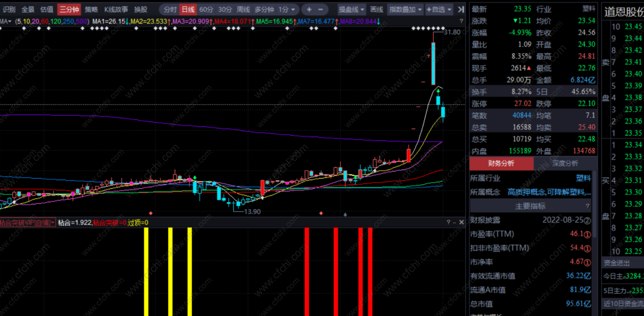Click the 31.80 high price marker

click(452, 32)
